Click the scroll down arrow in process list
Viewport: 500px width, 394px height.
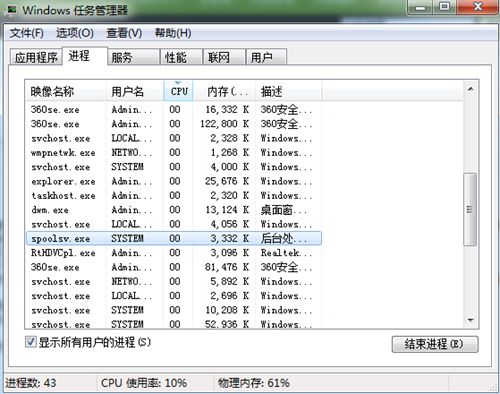click(470, 320)
